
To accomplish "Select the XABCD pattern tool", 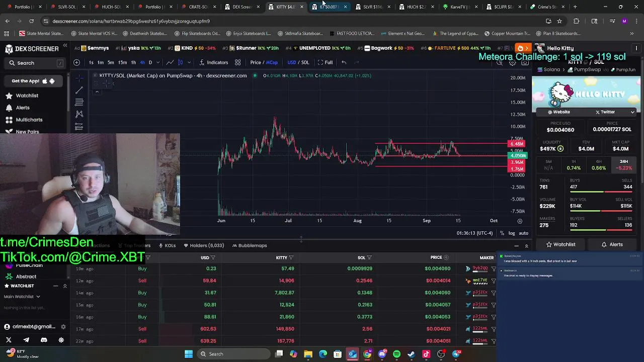I will click(x=79, y=114).
